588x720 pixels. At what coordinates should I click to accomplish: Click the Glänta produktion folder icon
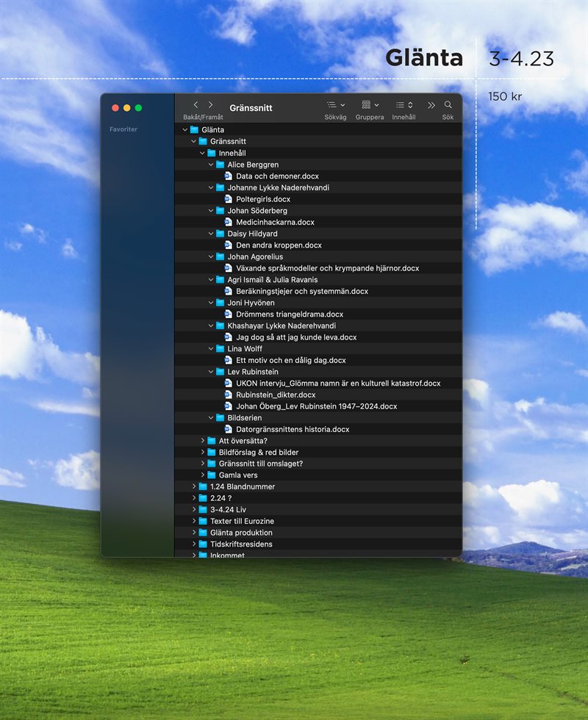click(203, 533)
